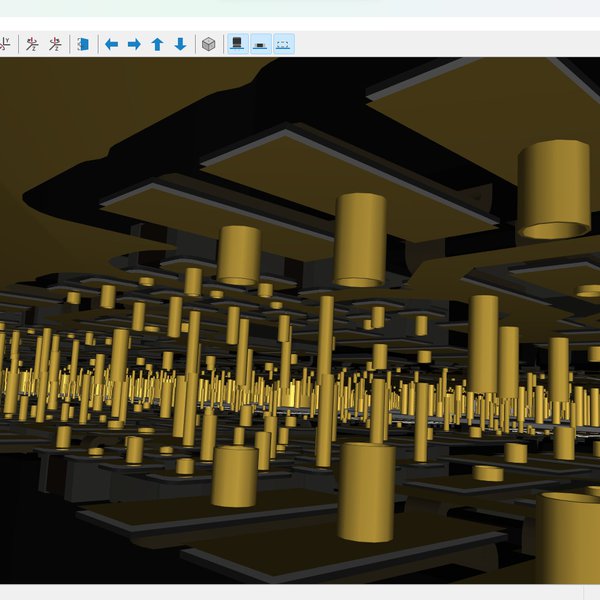Click the status bar below the 3D view
The image size is (600, 600).
click(x=300, y=592)
